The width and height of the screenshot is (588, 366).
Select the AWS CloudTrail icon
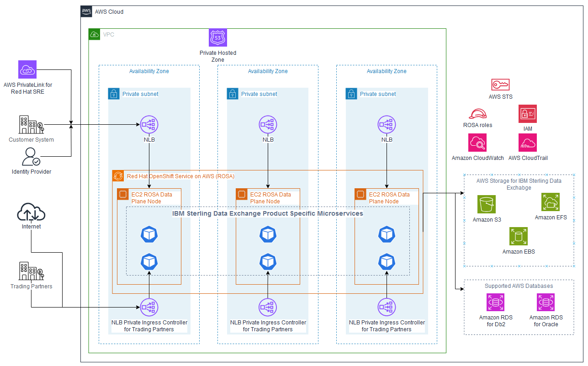528,143
